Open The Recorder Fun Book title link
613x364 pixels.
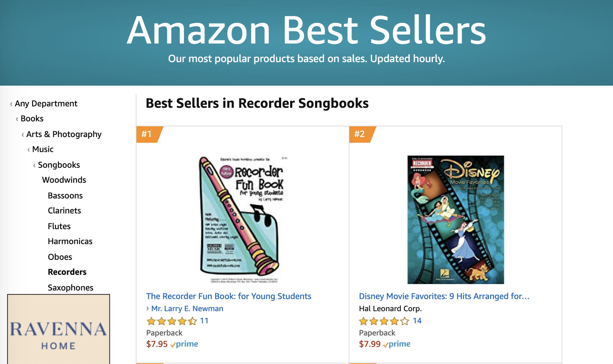tap(229, 296)
